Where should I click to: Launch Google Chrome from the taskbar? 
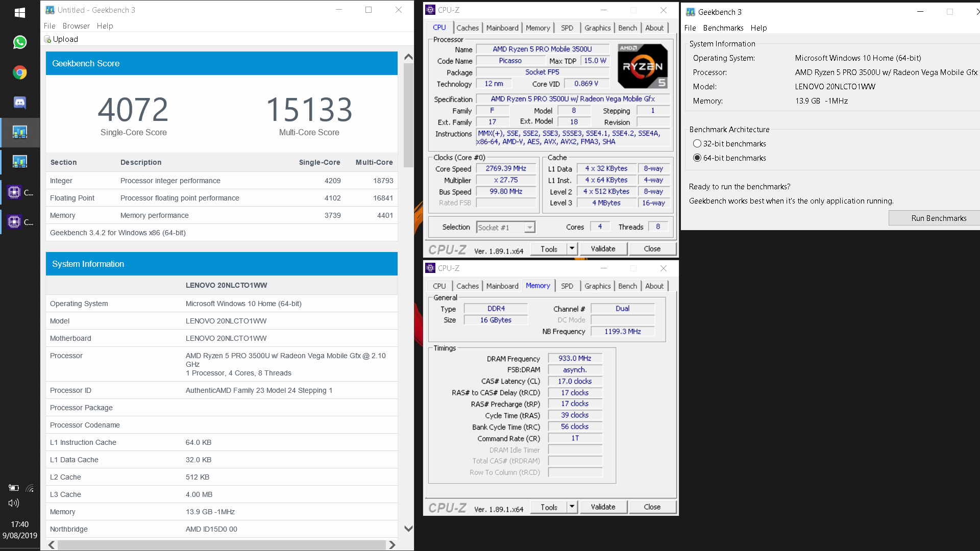(x=20, y=72)
